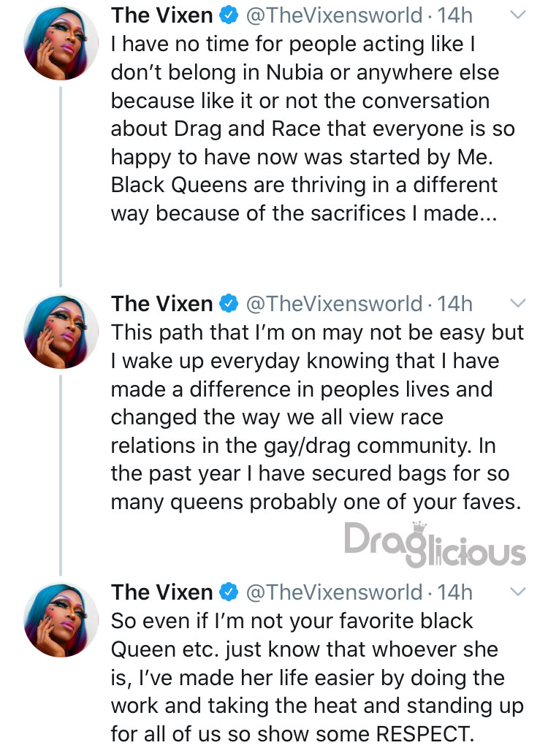Click the verified badge on the first tweet

[x=229, y=15]
